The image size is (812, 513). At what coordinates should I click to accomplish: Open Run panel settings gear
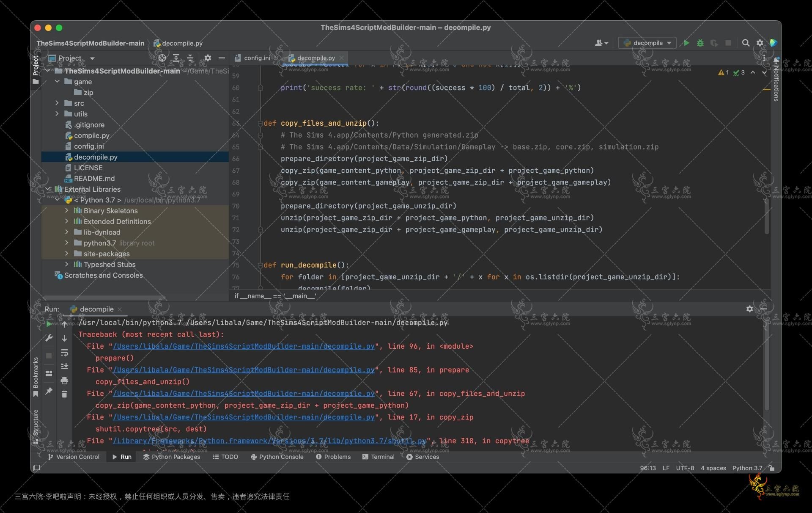(x=749, y=309)
